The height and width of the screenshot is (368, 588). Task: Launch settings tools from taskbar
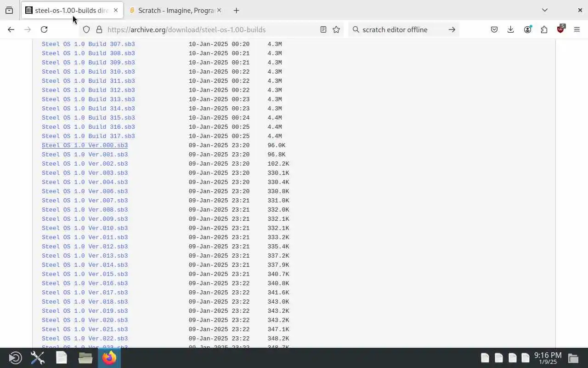coord(38,358)
